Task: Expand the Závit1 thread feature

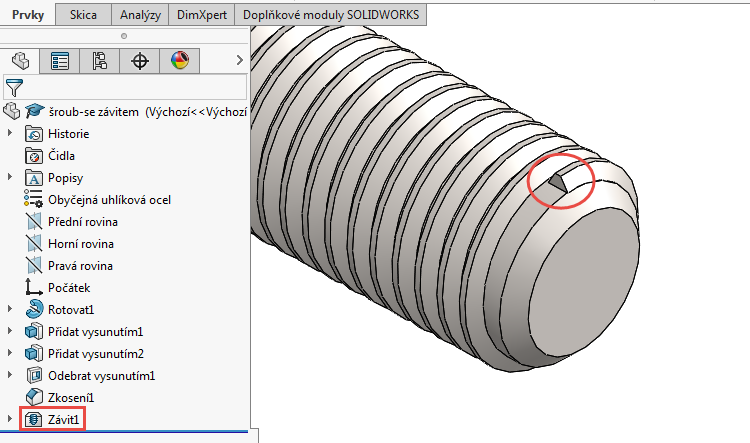Action: (x=10, y=419)
